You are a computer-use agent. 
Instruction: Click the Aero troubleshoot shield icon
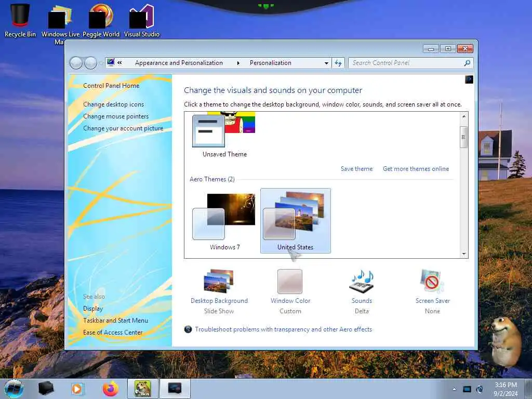tap(188, 329)
